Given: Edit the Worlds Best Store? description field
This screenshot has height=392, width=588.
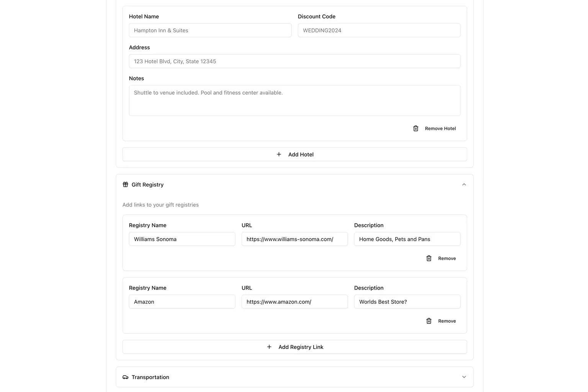Looking at the screenshot, I should pos(407,302).
